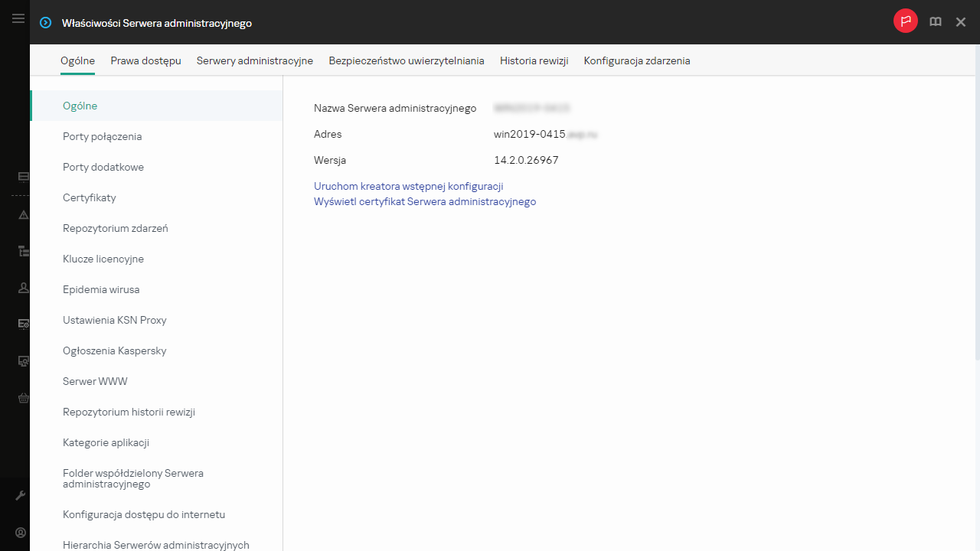Viewport: 980px width, 551px height.
Task: Click the wrench settings sidebar icon
Action: point(21,496)
